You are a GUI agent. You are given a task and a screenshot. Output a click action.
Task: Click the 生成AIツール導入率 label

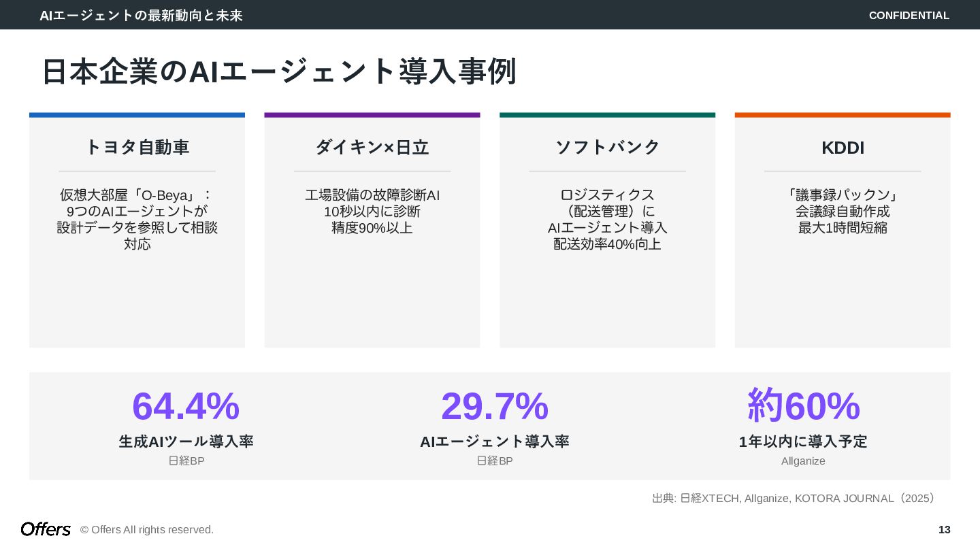point(186,441)
